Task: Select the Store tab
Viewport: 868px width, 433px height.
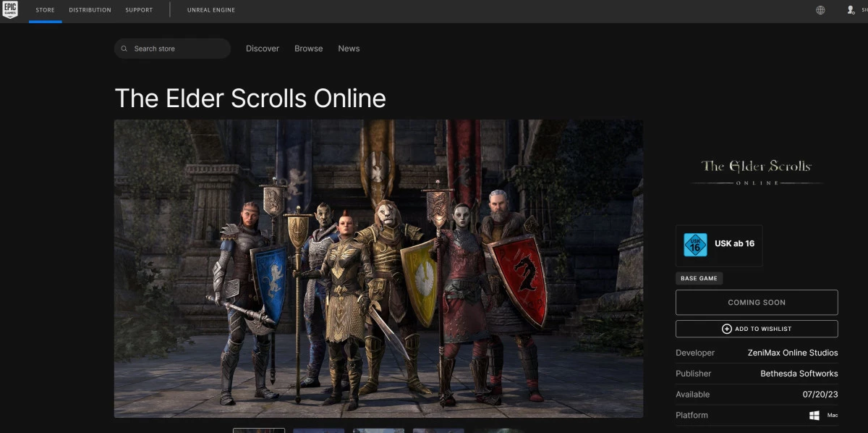Action: pos(45,10)
